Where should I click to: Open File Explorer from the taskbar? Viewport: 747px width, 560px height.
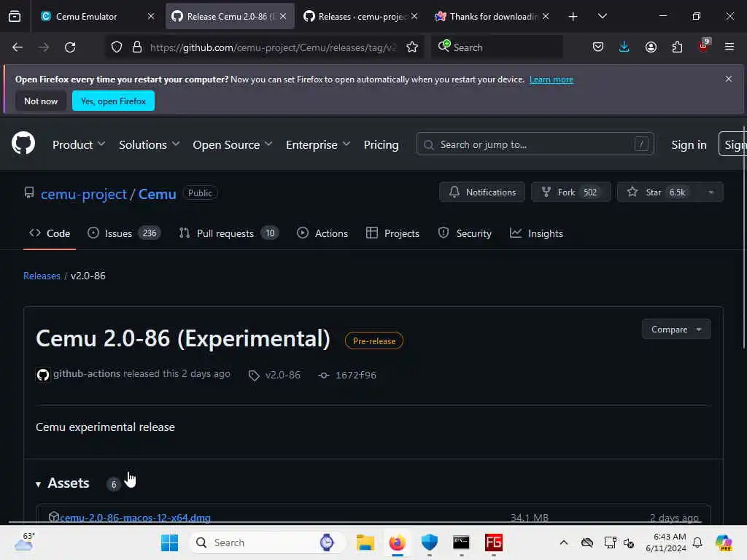pyautogui.click(x=365, y=542)
